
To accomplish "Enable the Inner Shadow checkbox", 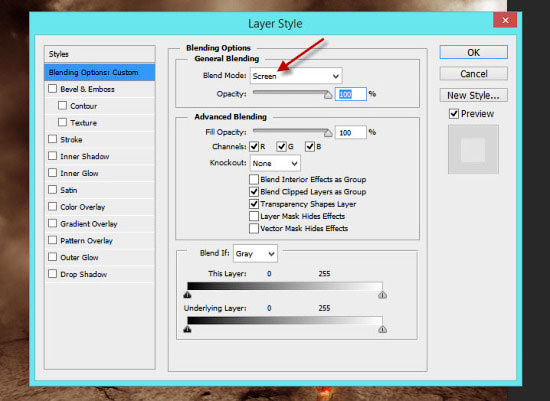I will pyautogui.click(x=53, y=156).
